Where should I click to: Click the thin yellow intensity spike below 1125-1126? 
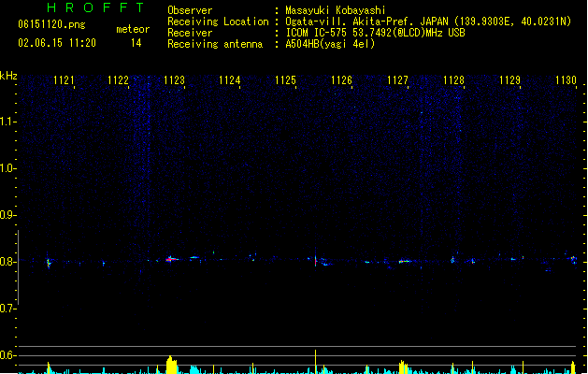[315, 362]
